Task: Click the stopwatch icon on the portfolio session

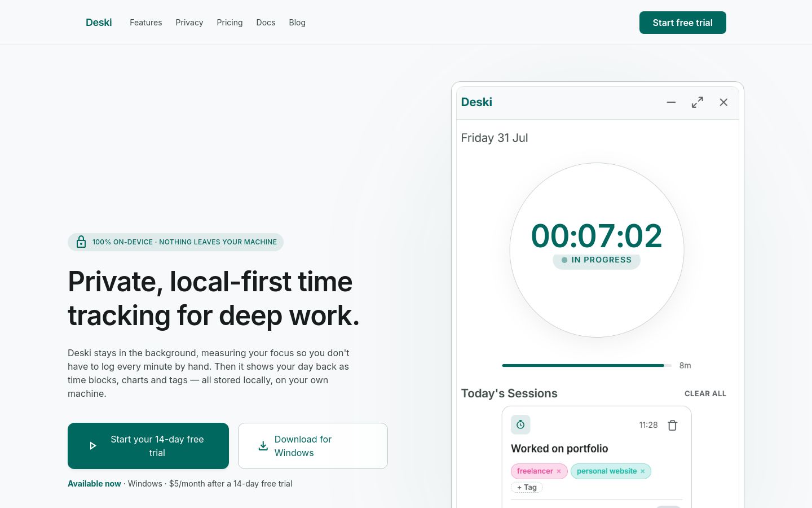Action: pyautogui.click(x=520, y=424)
